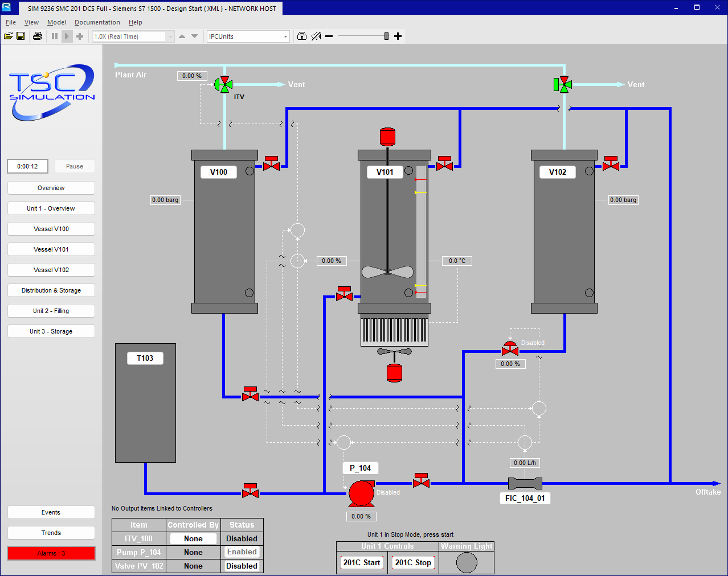Click the red valve on T103 outlet line

click(250, 491)
